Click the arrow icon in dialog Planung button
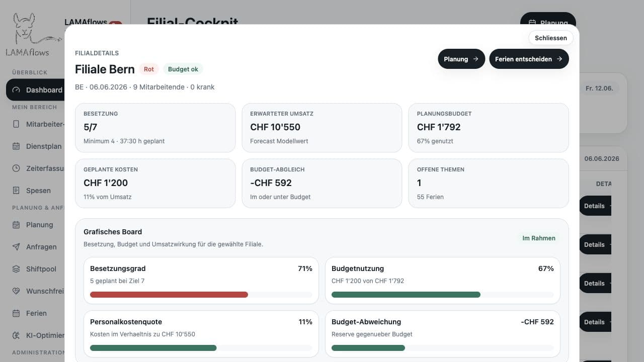This screenshot has height=362, width=644. tap(475, 59)
